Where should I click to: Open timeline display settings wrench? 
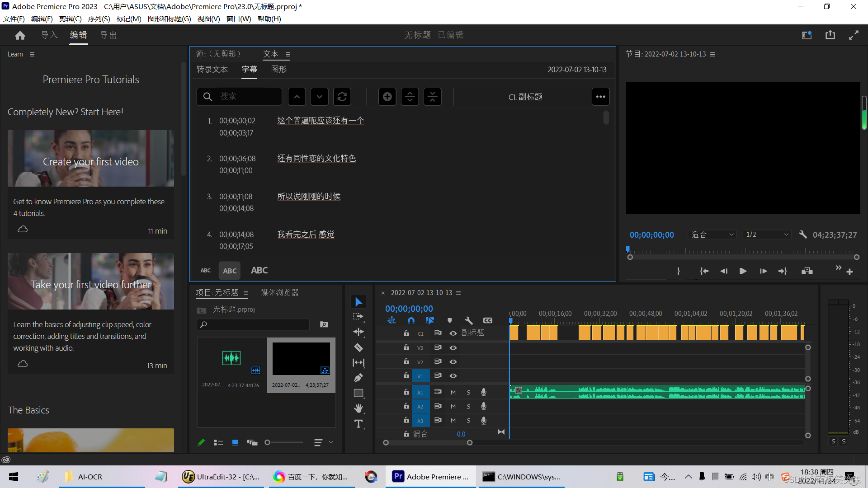[469, 320]
